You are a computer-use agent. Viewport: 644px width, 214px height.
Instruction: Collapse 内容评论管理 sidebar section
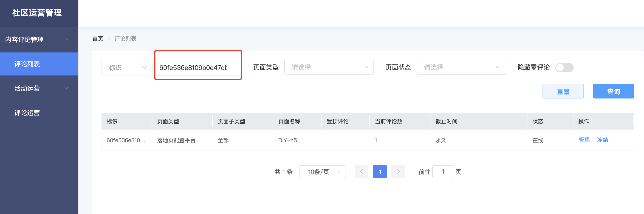tap(66, 40)
